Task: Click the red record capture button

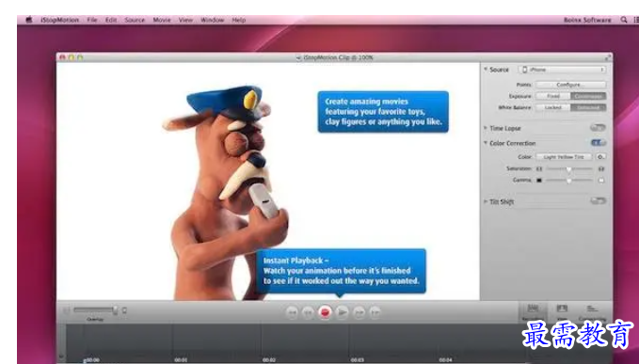Action: [x=325, y=312]
